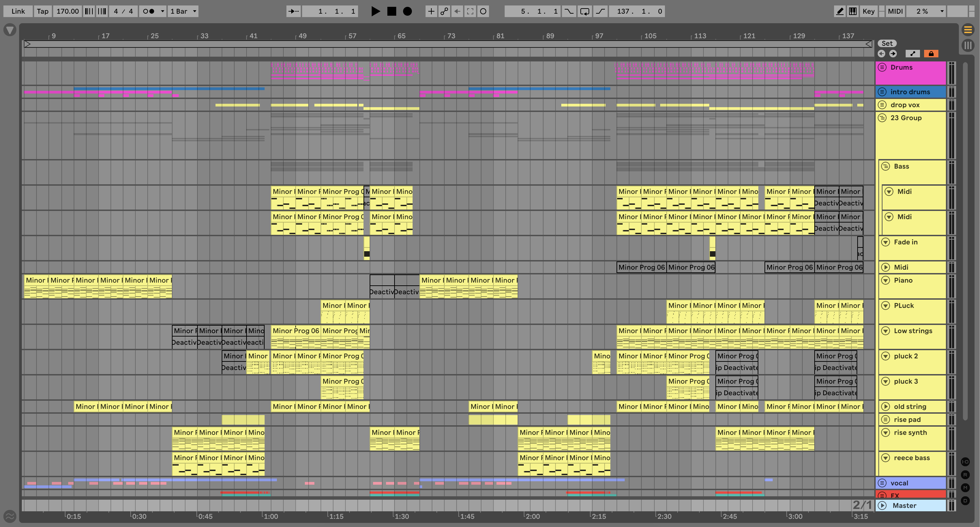Click the Follow playback arrow button

click(x=293, y=11)
